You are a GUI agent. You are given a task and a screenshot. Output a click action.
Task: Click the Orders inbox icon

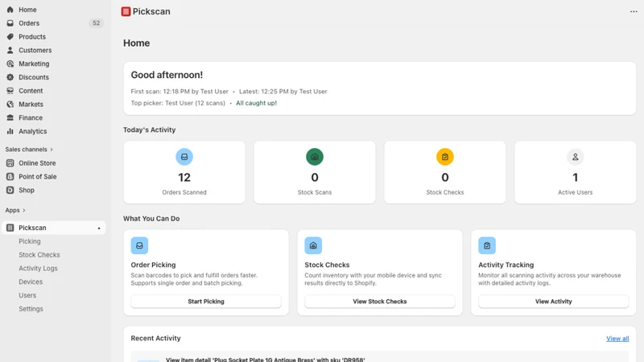click(10, 23)
